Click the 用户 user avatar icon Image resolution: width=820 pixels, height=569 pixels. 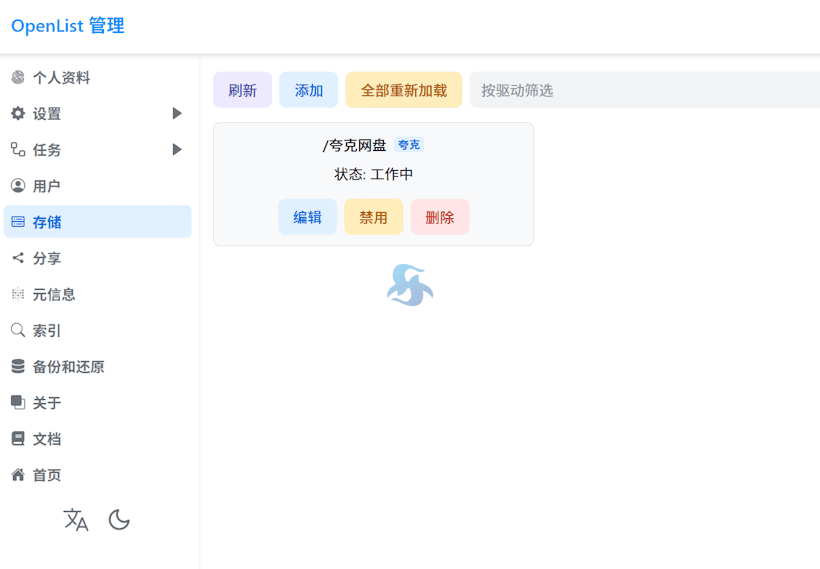tap(18, 186)
